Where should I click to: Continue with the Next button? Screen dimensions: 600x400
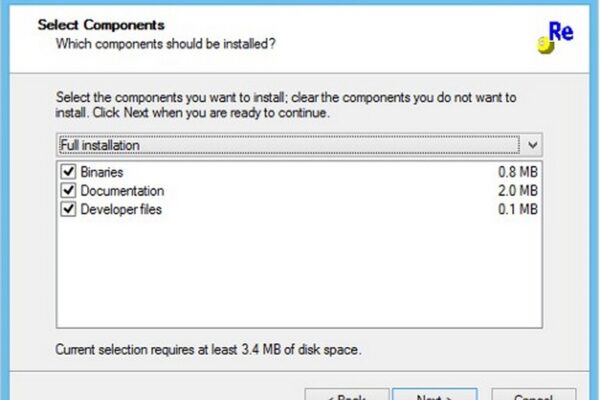point(435,395)
